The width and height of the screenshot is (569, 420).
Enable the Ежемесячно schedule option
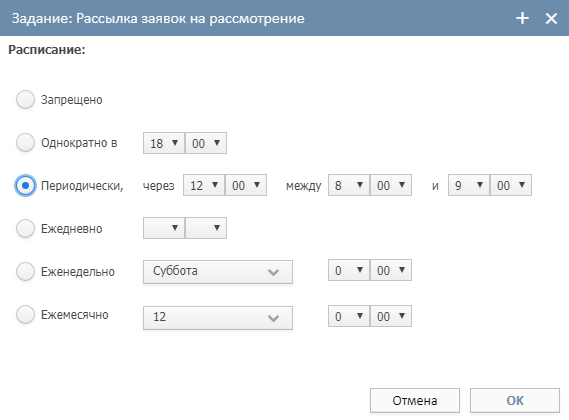click(25, 314)
